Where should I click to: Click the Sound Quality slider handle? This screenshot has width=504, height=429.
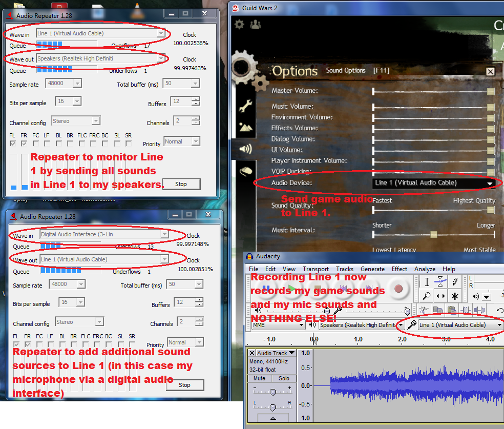point(491,210)
